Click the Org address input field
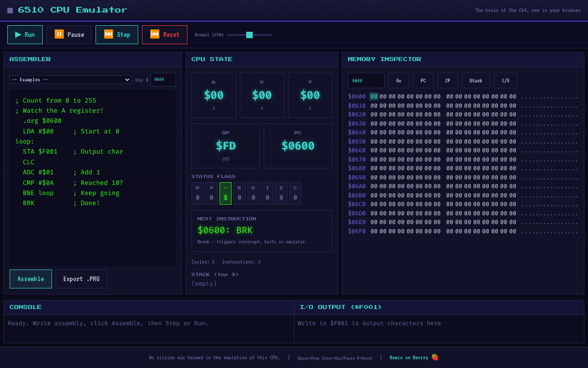Image resolution: width=588 pixels, height=368 pixels. pyautogui.click(x=163, y=80)
